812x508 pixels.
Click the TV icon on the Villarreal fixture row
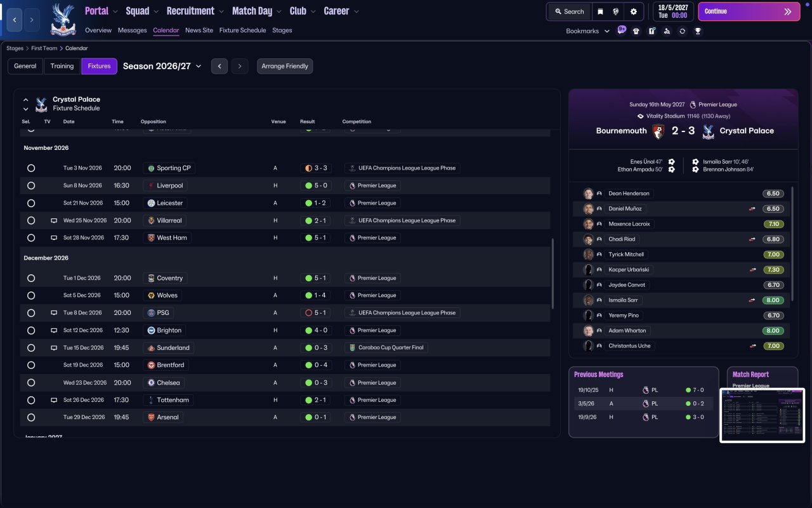[54, 220]
